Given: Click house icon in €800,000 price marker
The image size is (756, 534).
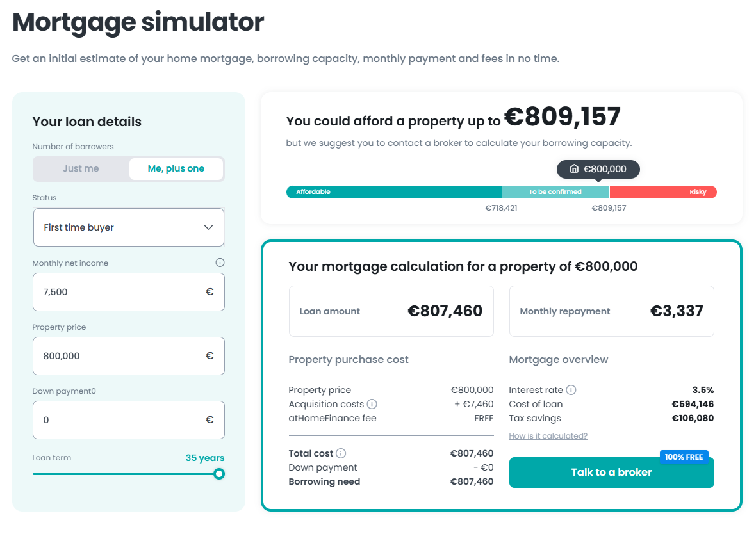Looking at the screenshot, I should [x=574, y=169].
